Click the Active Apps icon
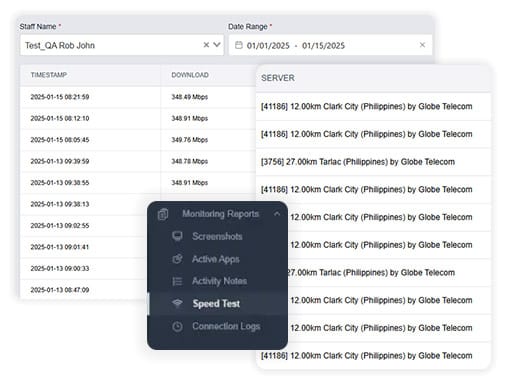The image size is (505, 385). pyautogui.click(x=177, y=259)
